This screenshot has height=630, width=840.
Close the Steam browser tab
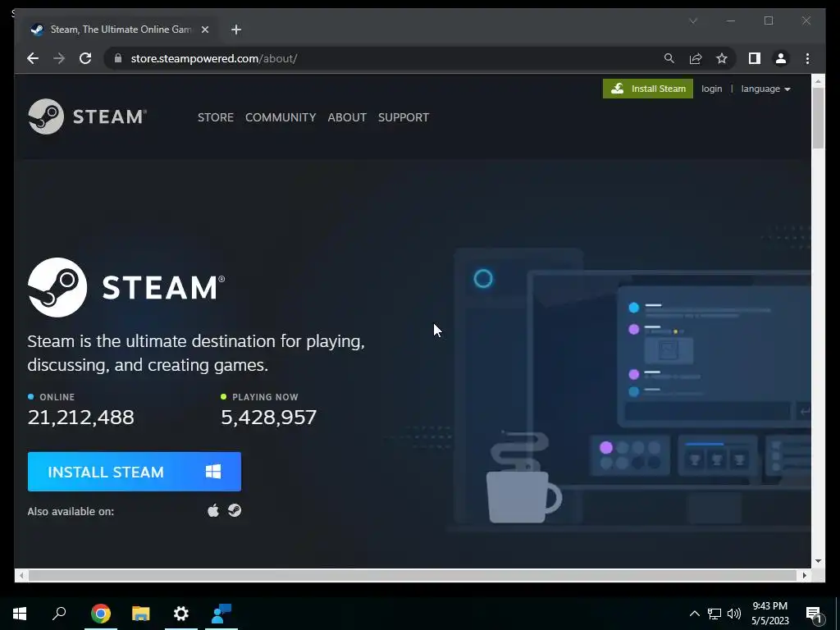pos(204,30)
